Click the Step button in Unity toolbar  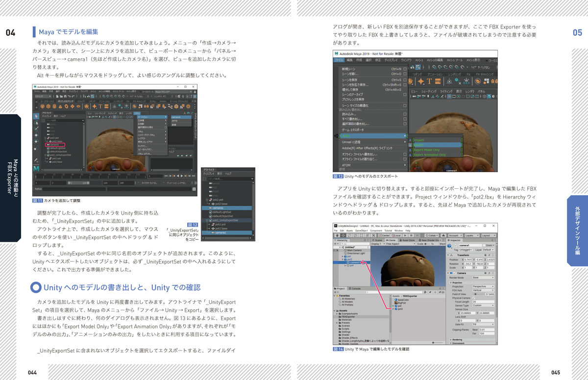[x=417, y=235]
